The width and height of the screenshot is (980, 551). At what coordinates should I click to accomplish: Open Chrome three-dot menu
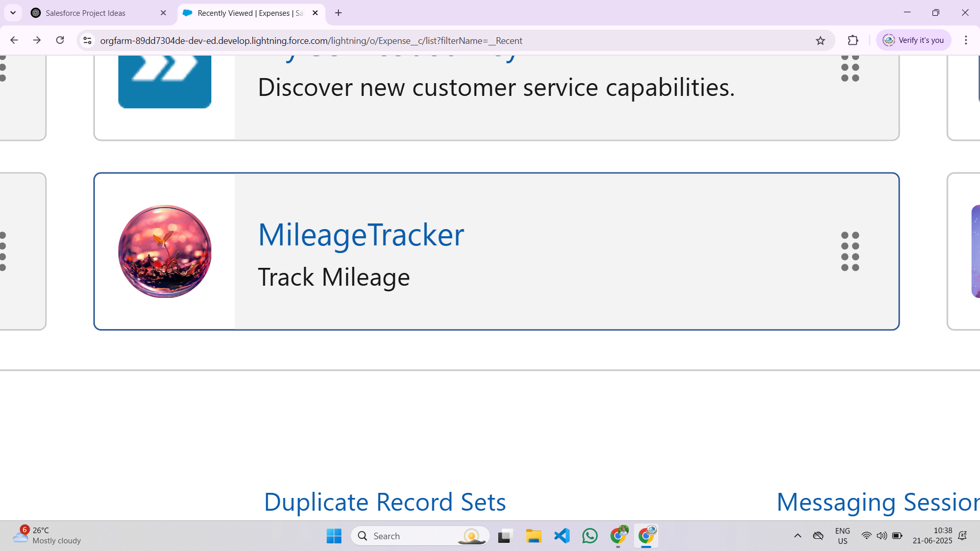(x=966, y=40)
